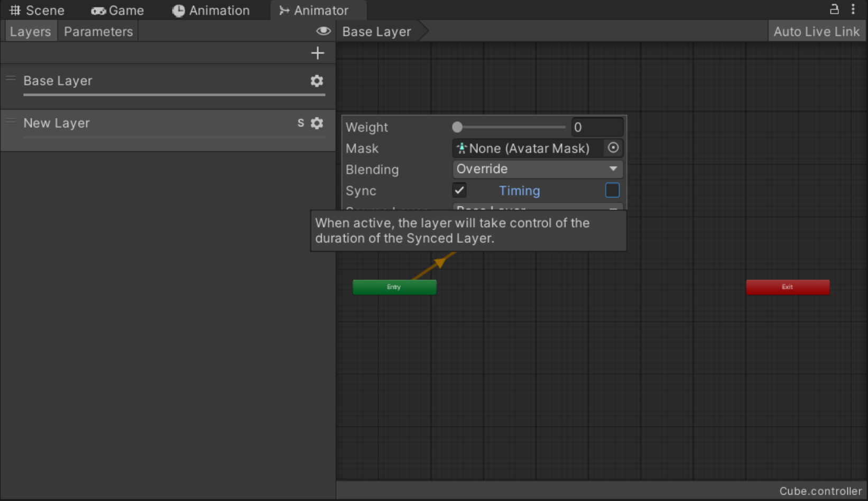Select the New Layer row in Layers list

point(168,130)
